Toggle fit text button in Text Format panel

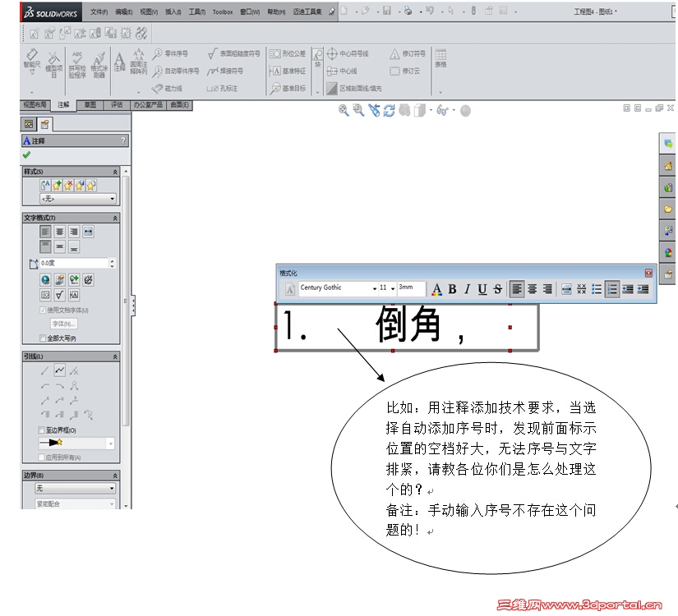pyautogui.click(x=88, y=232)
